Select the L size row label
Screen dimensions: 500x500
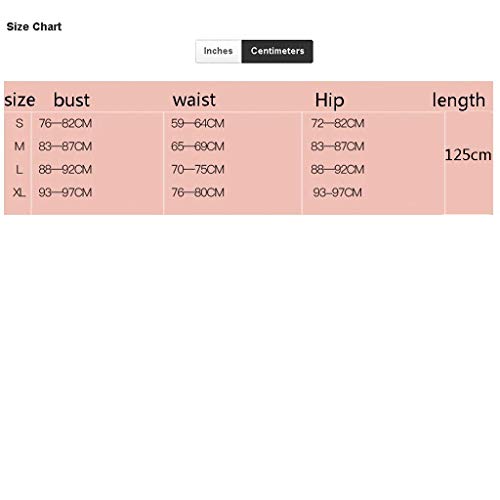point(19,170)
